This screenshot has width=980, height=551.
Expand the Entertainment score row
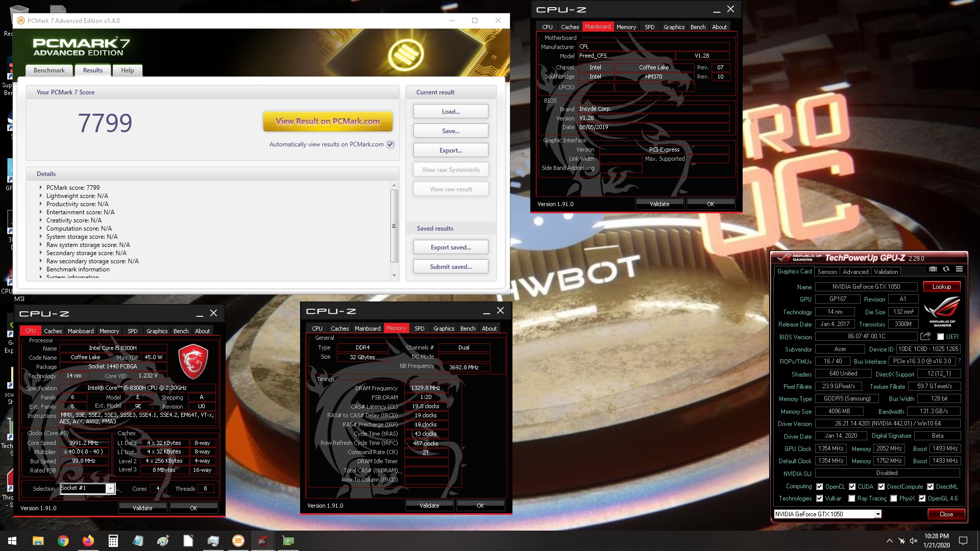[x=40, y=212]
